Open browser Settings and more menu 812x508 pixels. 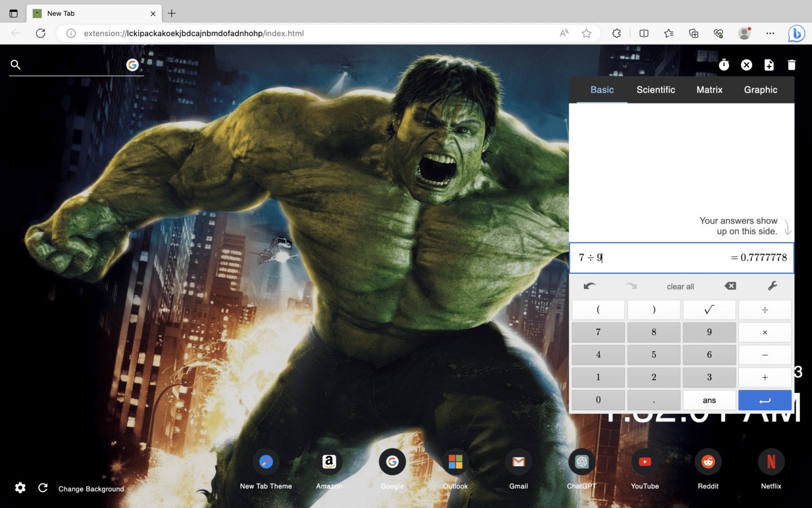[x=770, y=33]
